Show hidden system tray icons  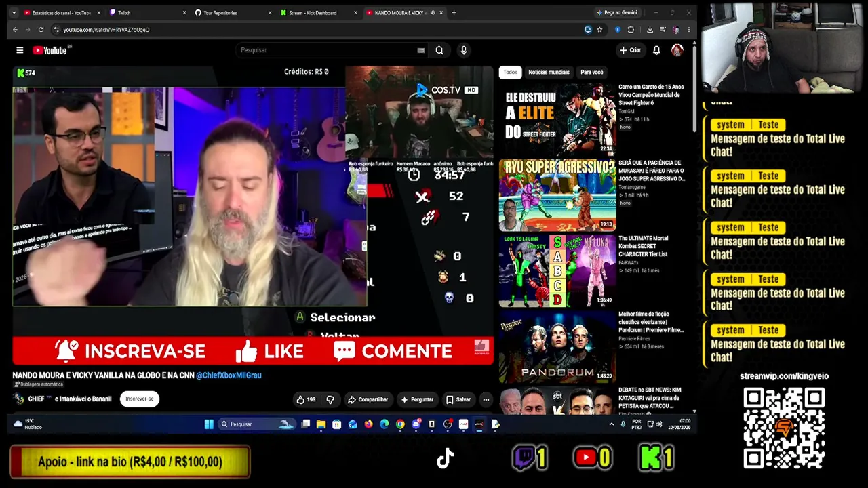point(611,424)
